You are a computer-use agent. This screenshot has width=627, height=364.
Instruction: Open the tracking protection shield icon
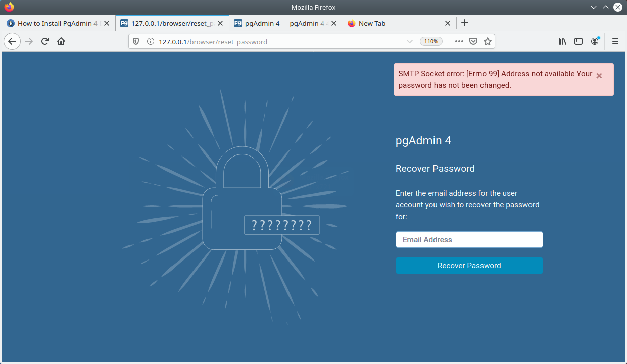click(x=136, y=42)
